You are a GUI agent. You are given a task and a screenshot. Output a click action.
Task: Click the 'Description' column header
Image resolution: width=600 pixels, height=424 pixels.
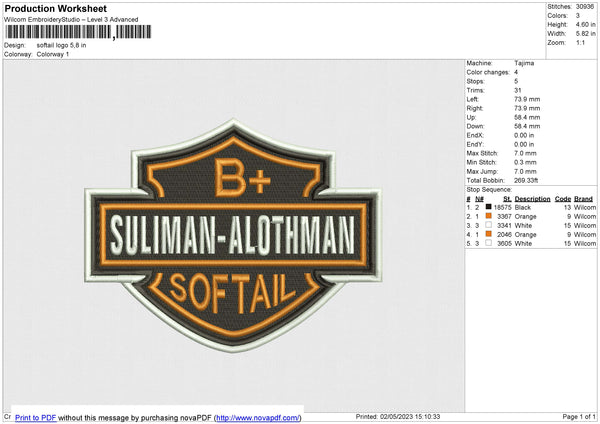tap(532, 199)
